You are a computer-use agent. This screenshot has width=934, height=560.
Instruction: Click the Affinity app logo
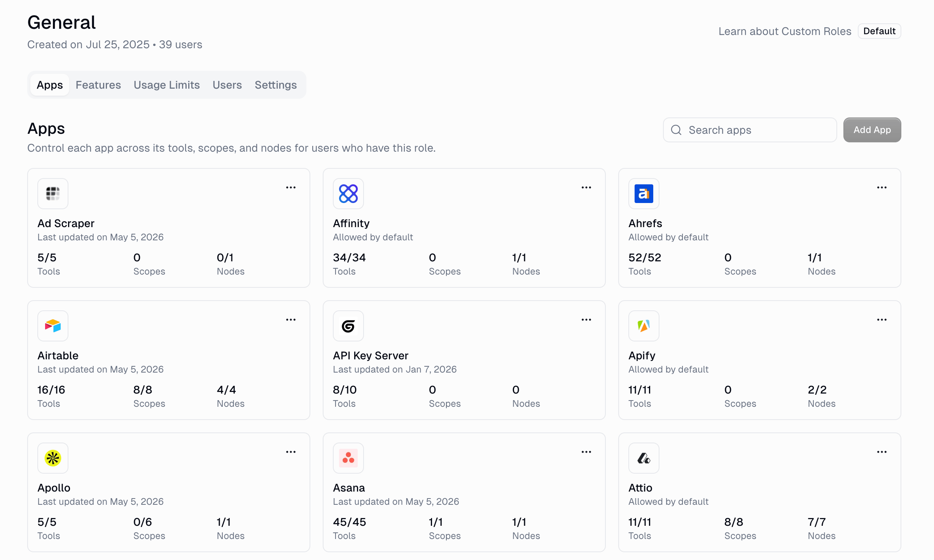pyautogui.click(x=348, y=194)
